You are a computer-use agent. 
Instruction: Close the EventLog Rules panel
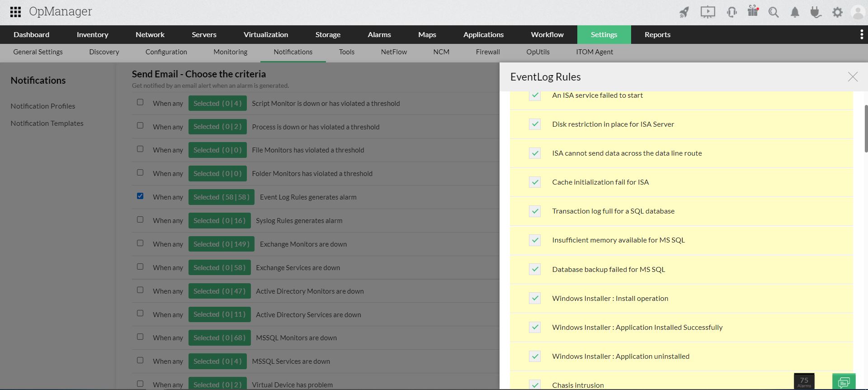pyautogui.click(x=853, y=77)
